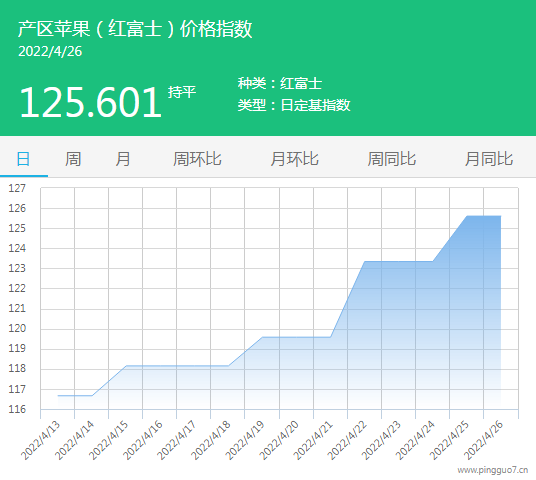
Task: Open the 月同比 tab
Action: click(x=489, y=159)
